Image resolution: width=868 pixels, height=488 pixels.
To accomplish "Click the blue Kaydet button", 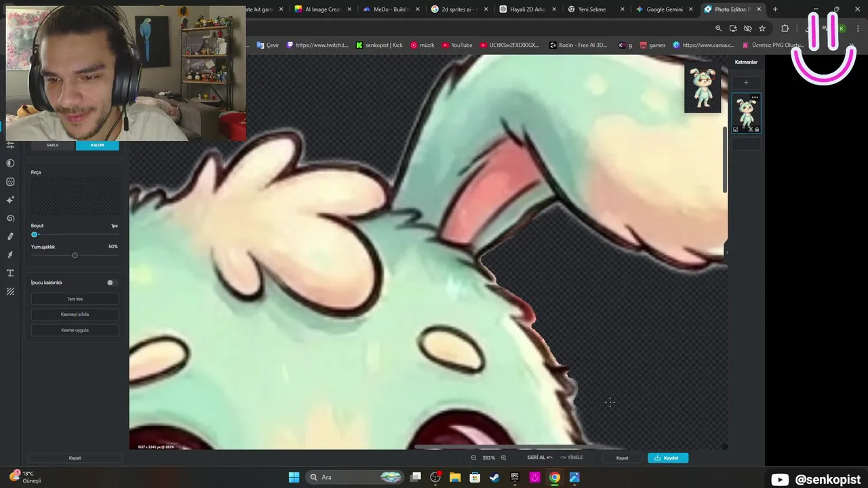I will coord(668,457).
